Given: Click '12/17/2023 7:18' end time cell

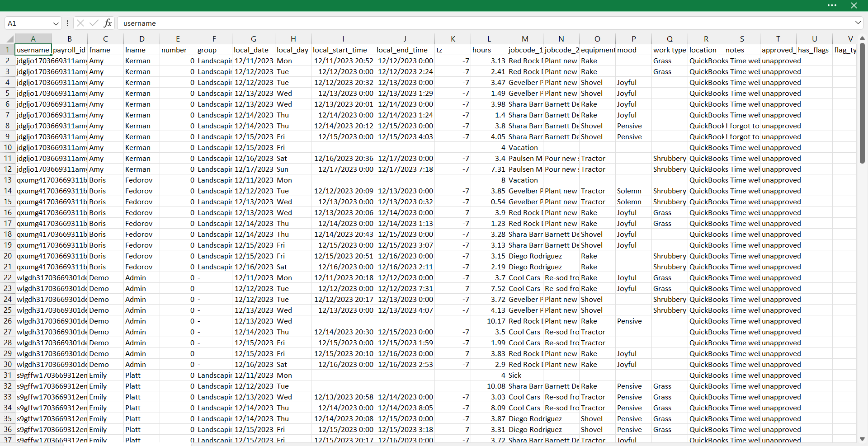Looking at the screenshot, I should 405,169.
